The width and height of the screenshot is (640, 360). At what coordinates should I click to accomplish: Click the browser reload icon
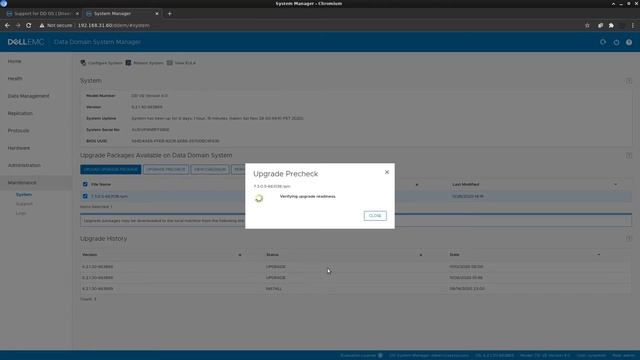pos(29,25)
